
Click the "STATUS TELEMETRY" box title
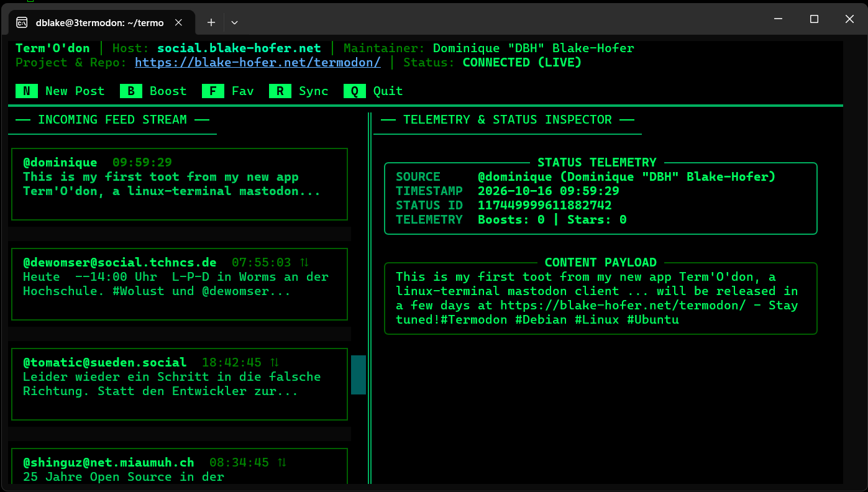click(x=597, y=163)
